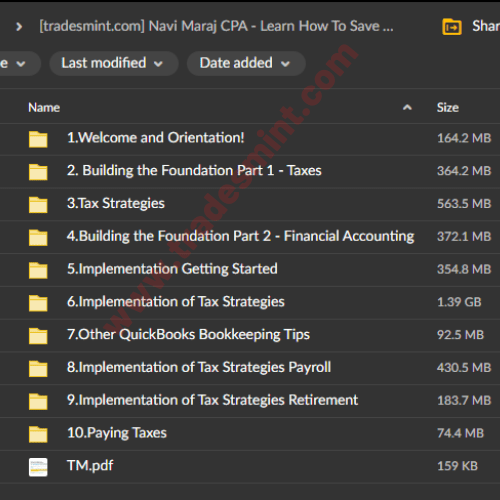The height and width of the screenshot is (500, 500).
Task: Open the Last modified filter dropdown
Action: (x=114, y=63)
